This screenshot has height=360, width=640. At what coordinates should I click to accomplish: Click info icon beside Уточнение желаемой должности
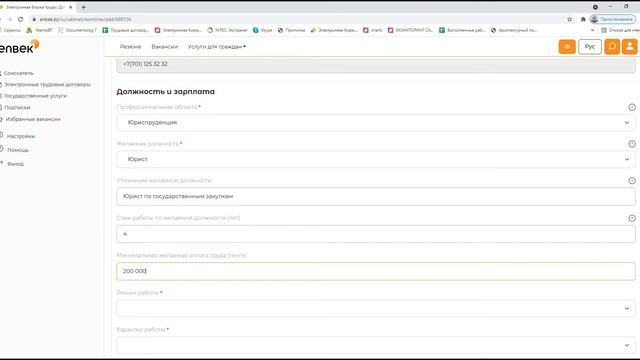pos(632,180)
